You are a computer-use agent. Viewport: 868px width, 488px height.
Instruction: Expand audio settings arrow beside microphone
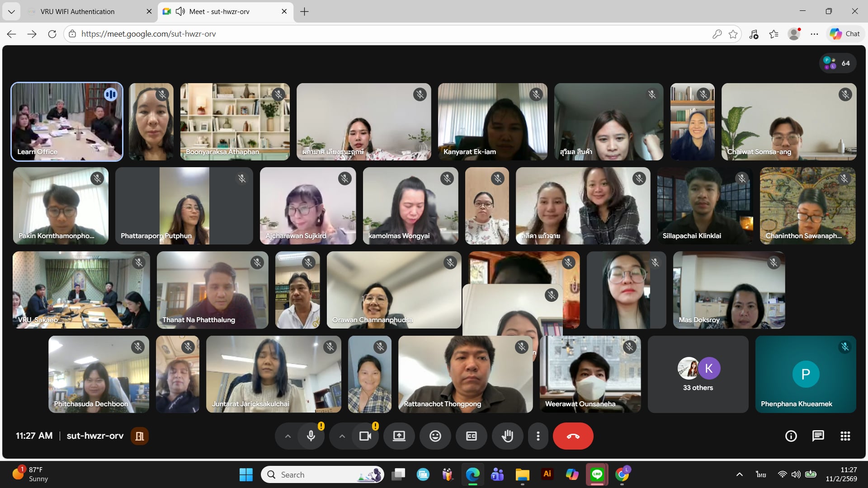click(288, 436)
